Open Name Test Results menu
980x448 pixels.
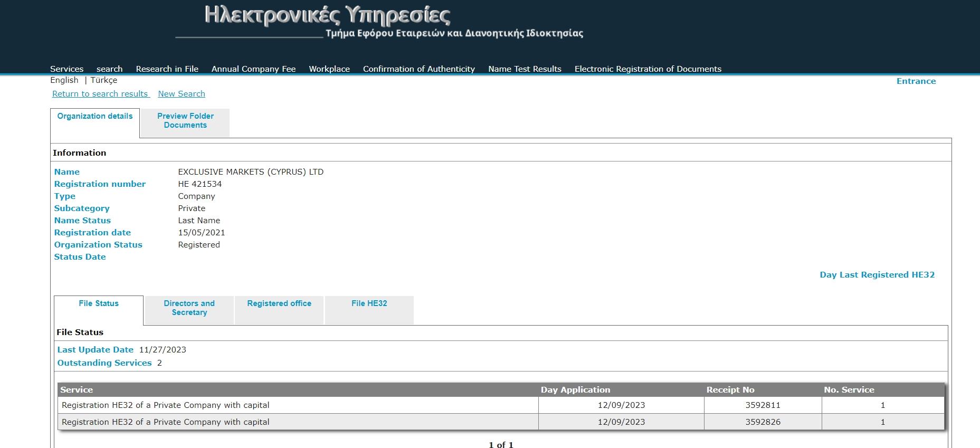pos(525,69)
